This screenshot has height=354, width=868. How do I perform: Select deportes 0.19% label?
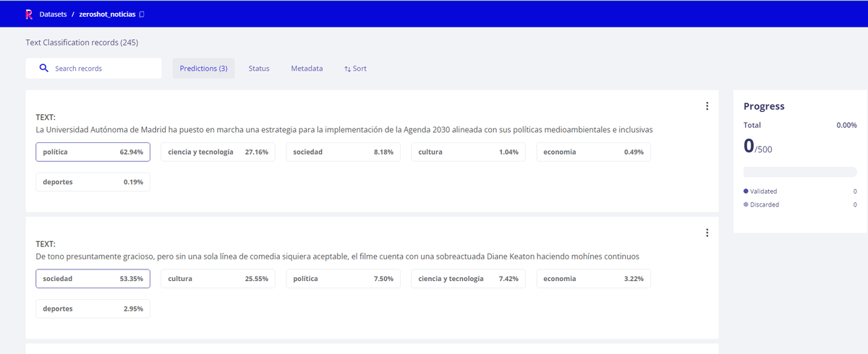[x=93, y=182]
